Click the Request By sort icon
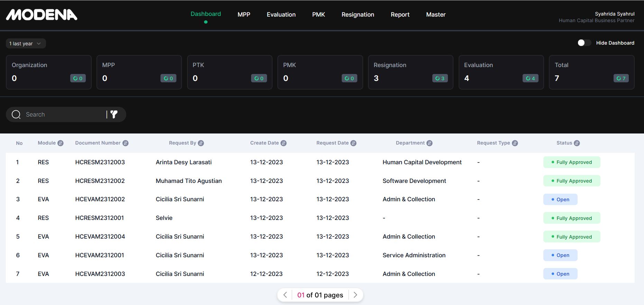The height and width of the screenshot is (305, 644). point(201,143)
